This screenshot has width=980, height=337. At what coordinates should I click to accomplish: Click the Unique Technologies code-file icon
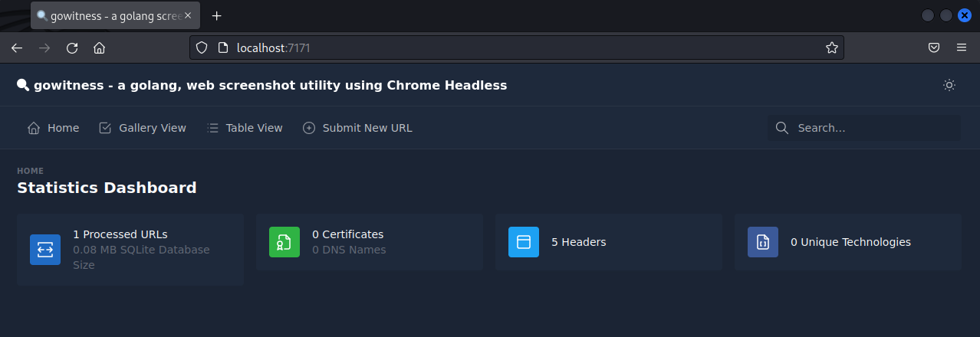[763, 242]
